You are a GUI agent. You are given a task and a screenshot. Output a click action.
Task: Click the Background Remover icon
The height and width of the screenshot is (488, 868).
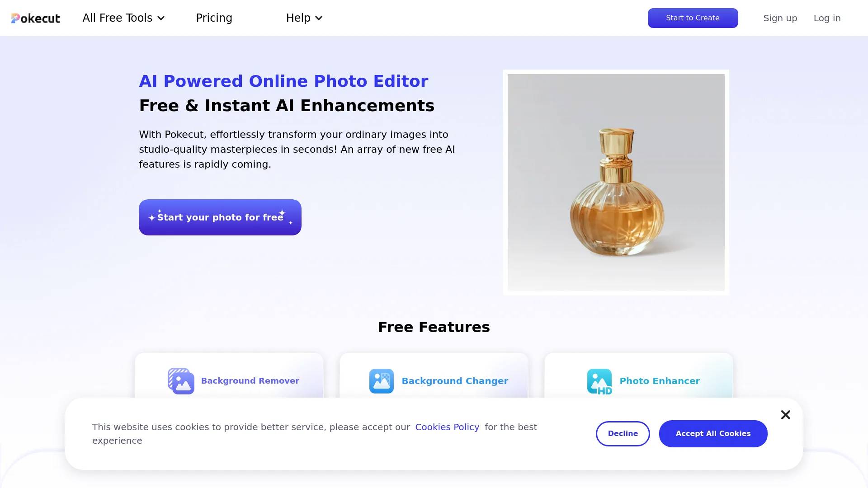[x=181, y=380]
